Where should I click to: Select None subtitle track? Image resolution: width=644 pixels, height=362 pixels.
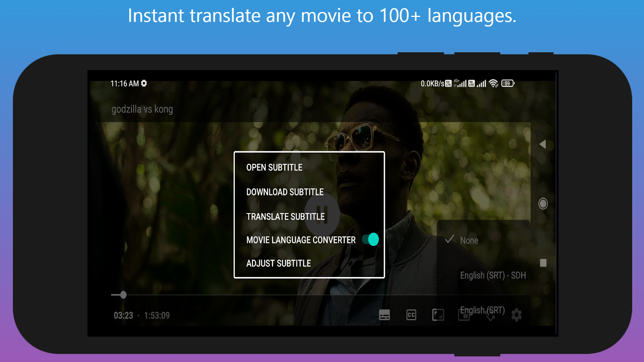(x=469, y=240)
